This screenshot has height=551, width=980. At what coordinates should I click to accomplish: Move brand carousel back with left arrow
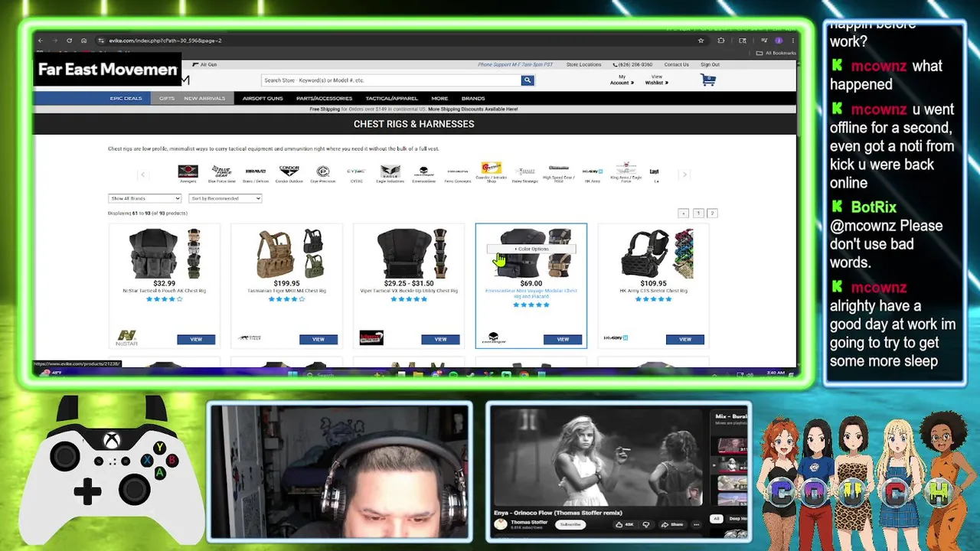point(142,174)
